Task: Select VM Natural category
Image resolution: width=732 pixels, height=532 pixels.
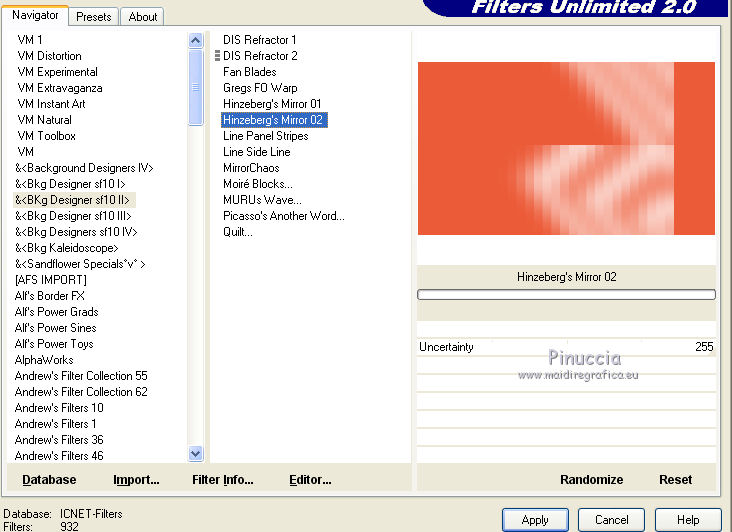Action: 44,120
